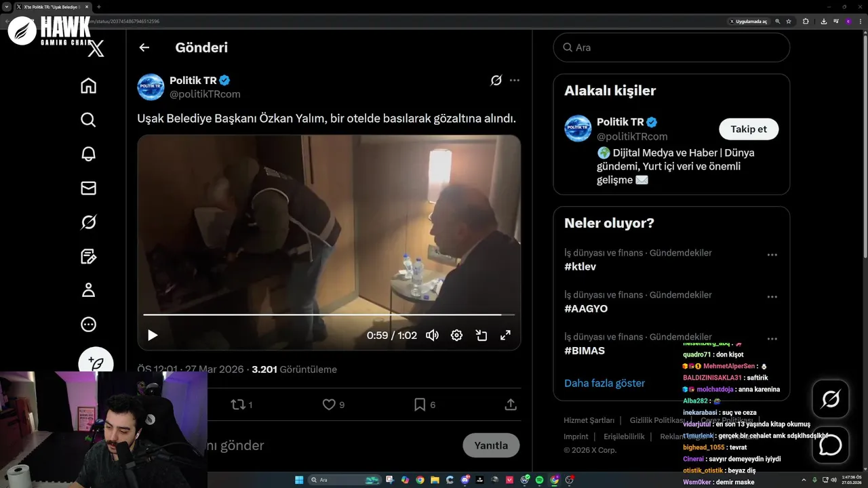Image resolution: width=868 pixels, height=488 pixels.
Task: Click the Yanıtla reply button
Action: pos(491,445)
